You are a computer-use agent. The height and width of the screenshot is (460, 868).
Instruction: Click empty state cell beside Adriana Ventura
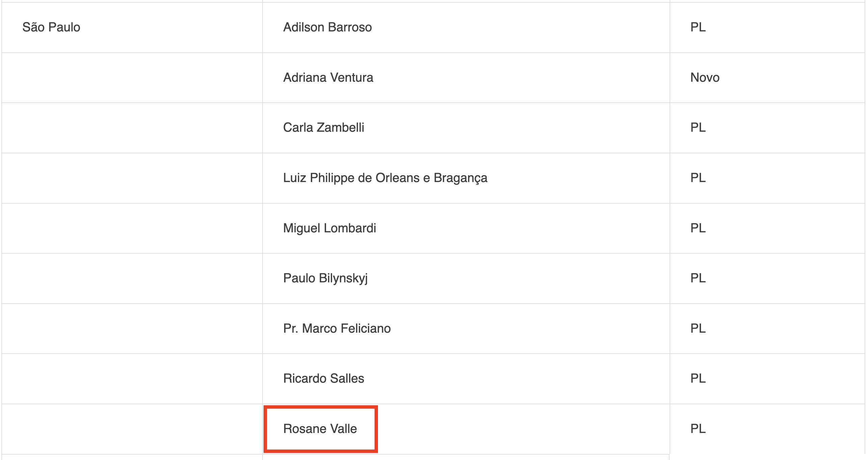click(132, 78)
